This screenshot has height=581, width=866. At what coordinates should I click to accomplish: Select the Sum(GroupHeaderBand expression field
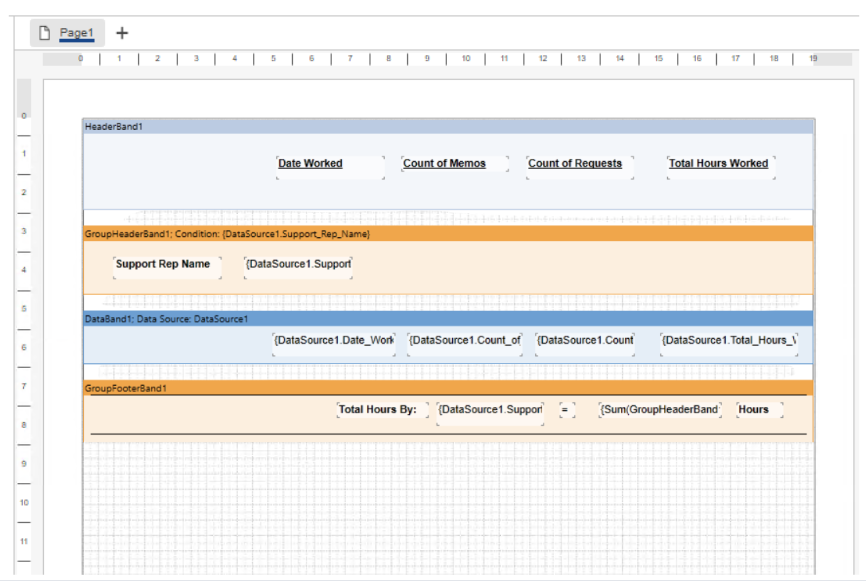(x=660, y=410)
